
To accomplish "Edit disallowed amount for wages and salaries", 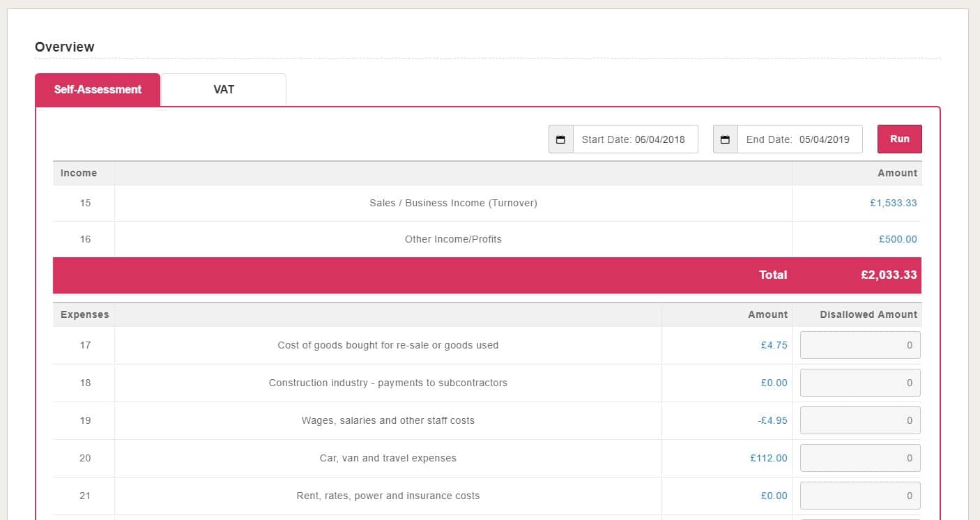I will [859, 420].
